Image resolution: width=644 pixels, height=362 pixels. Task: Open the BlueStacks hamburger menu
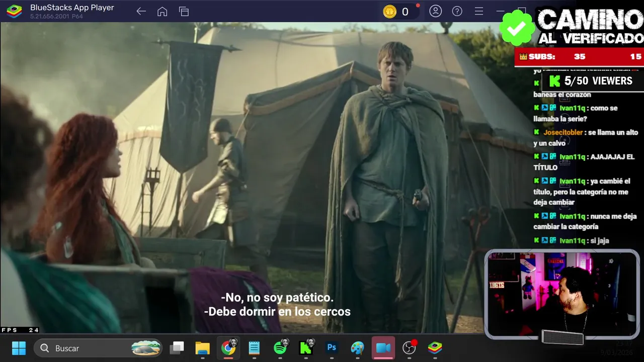(x=479, y=11)
